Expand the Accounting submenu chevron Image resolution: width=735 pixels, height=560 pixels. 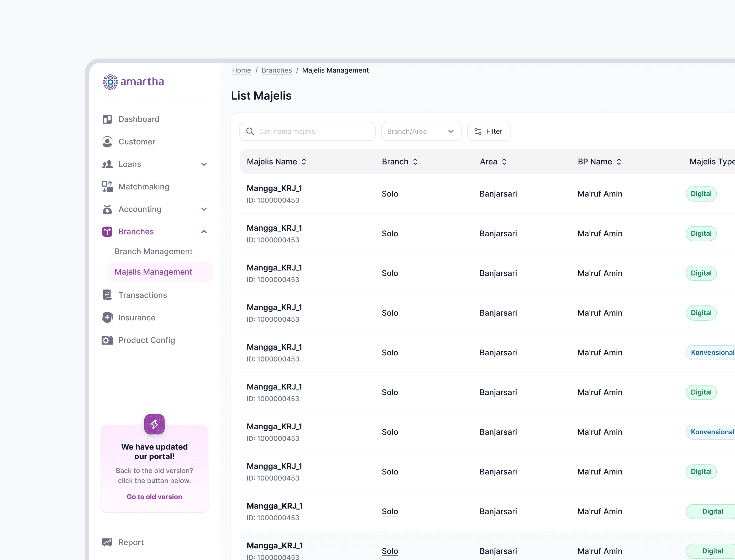[204, 209]
